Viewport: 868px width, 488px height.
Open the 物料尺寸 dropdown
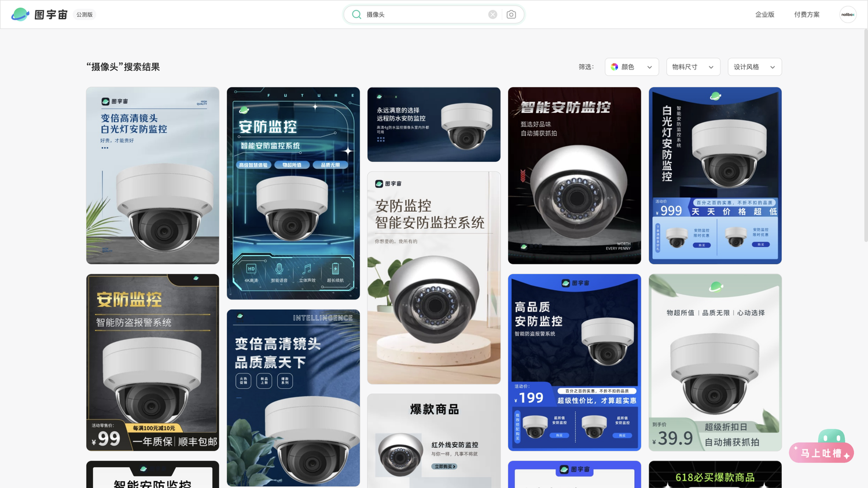[693, 67]
